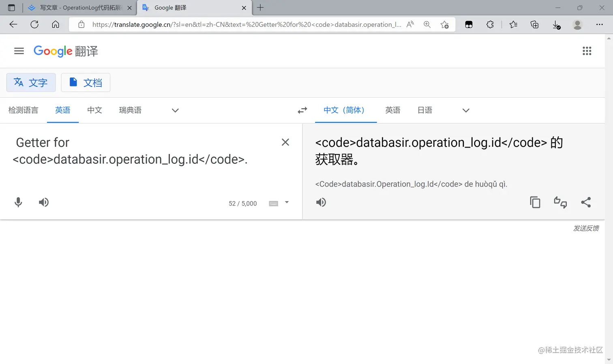Click the translated text 的获取器

(439, 151)
